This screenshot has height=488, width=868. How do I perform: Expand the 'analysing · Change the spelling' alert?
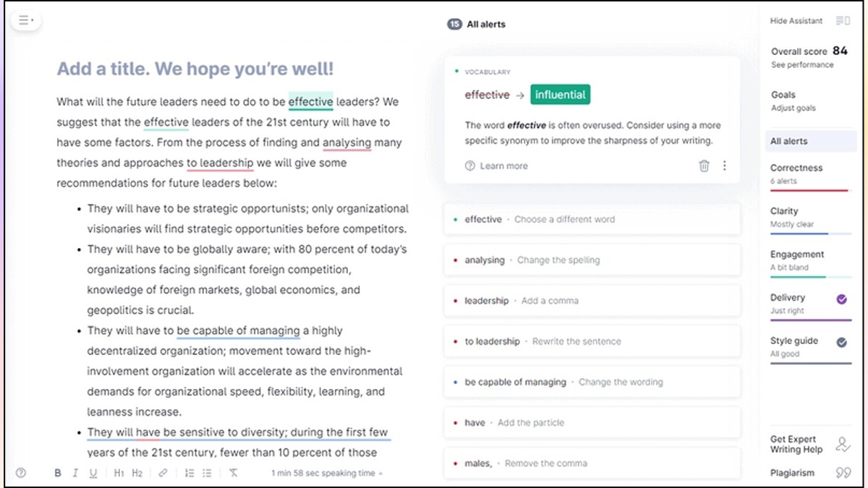pos(592,260)
